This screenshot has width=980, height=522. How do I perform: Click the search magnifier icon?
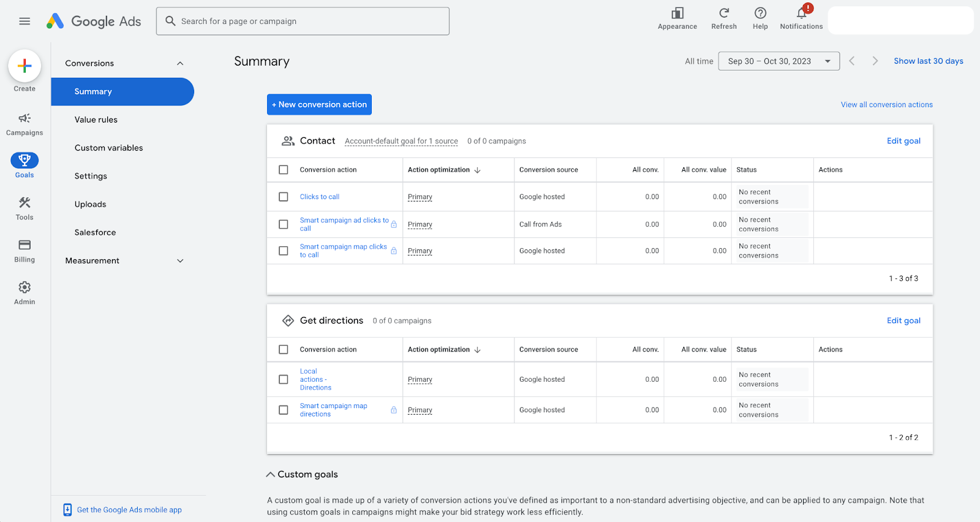point(170,21)
